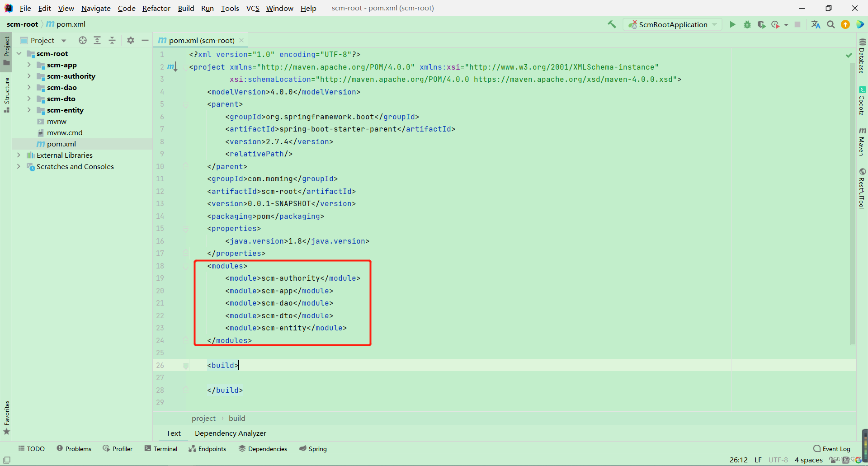Open the Terminal tool window
This screenshot has width=868, height=466.
[x=161, y=449]
